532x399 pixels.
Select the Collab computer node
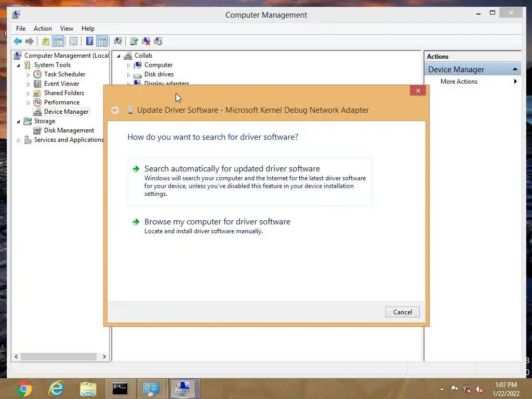coord(143,55)
